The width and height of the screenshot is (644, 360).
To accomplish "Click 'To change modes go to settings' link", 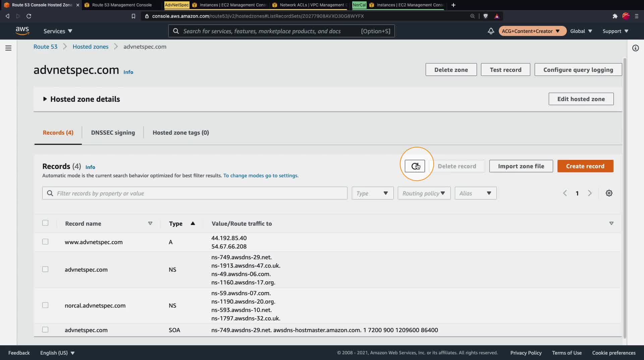I will (x=261, y=176).
